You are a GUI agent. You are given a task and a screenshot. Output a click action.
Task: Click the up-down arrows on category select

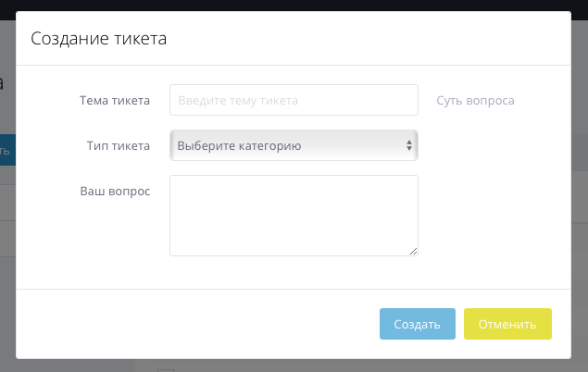[x=409, y=145]
